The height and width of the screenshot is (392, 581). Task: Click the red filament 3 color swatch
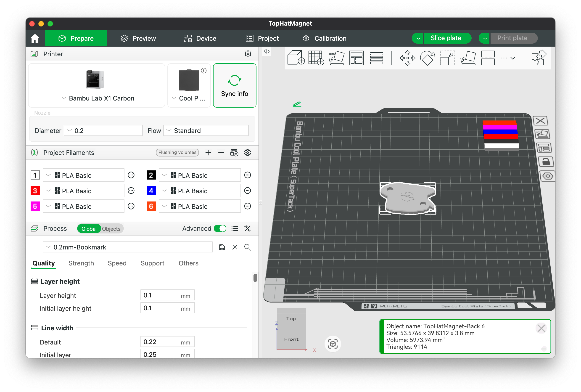35,191
